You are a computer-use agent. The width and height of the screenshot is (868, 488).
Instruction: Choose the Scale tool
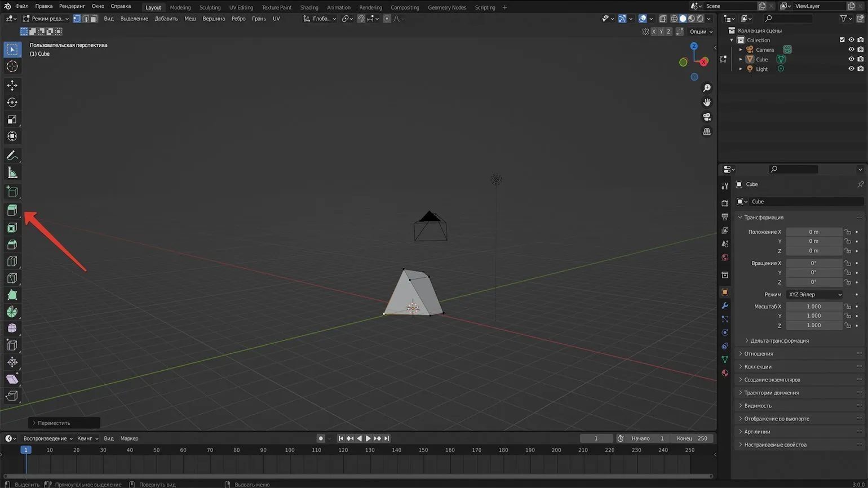12,119
